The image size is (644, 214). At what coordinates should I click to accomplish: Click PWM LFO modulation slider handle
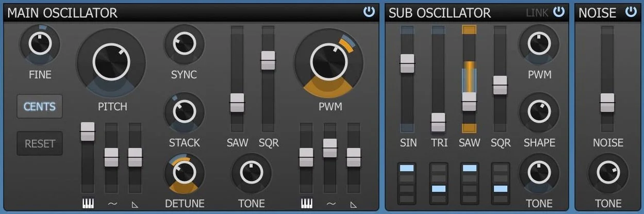[x=330, y=148]
